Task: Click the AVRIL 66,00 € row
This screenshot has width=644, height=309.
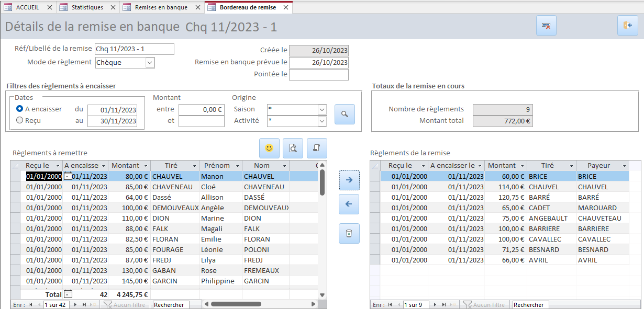Action: click(499, 260)
